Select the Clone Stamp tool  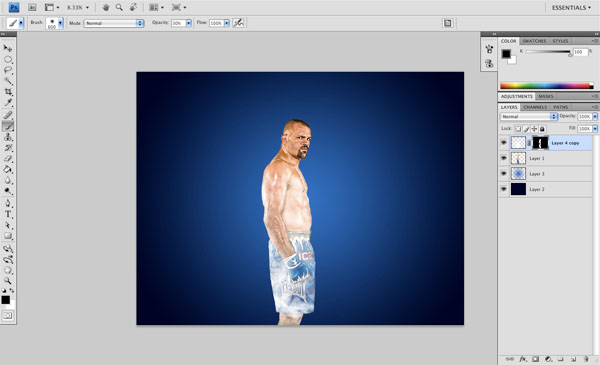8,137
